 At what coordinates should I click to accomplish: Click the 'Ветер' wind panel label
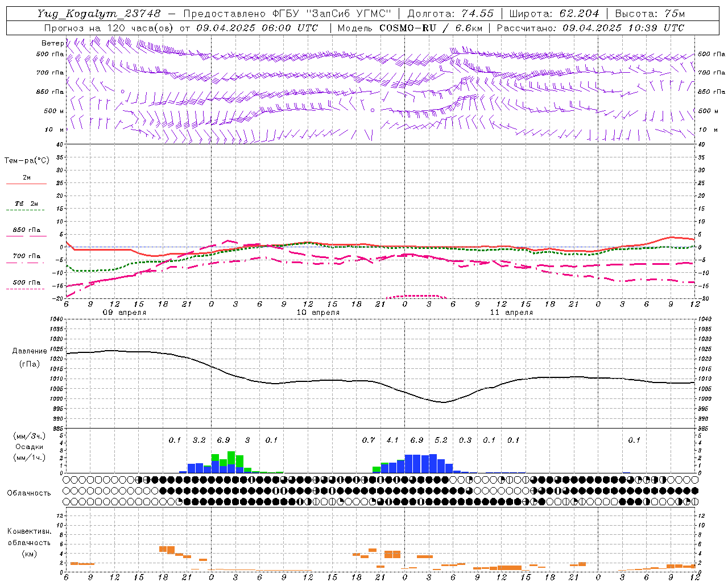[x=53, y=43]
